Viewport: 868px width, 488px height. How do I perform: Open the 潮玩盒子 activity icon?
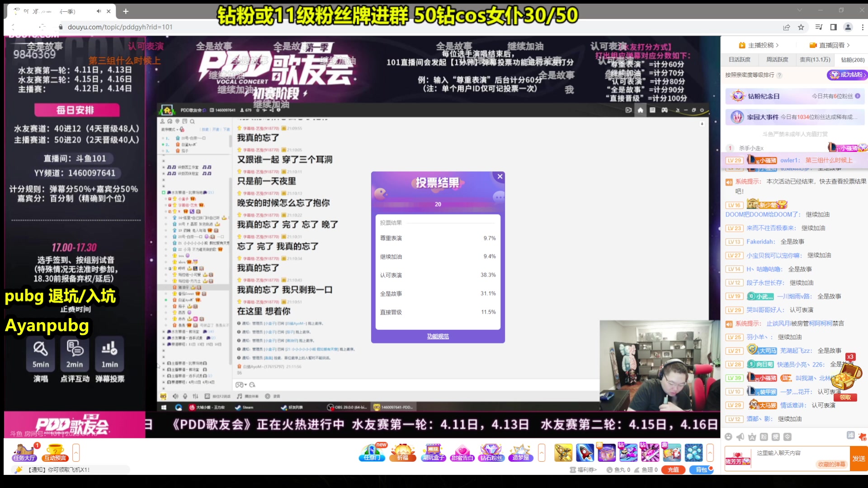433,452
